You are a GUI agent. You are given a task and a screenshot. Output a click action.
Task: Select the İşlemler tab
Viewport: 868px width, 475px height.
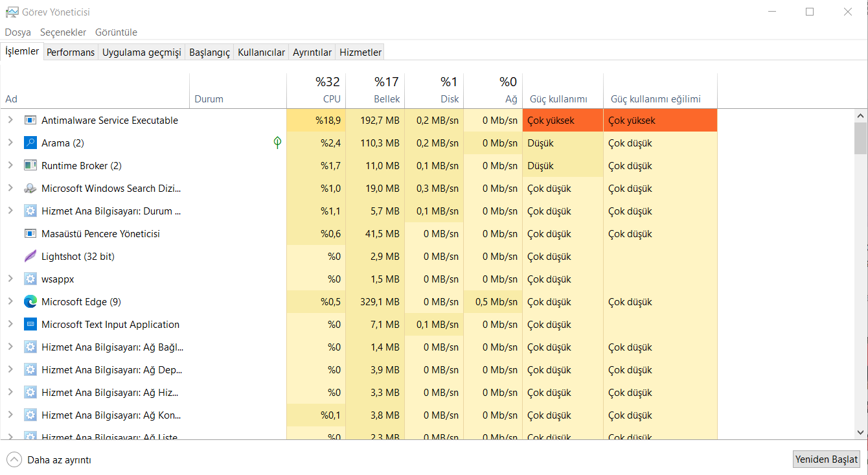tap(22, 51)
